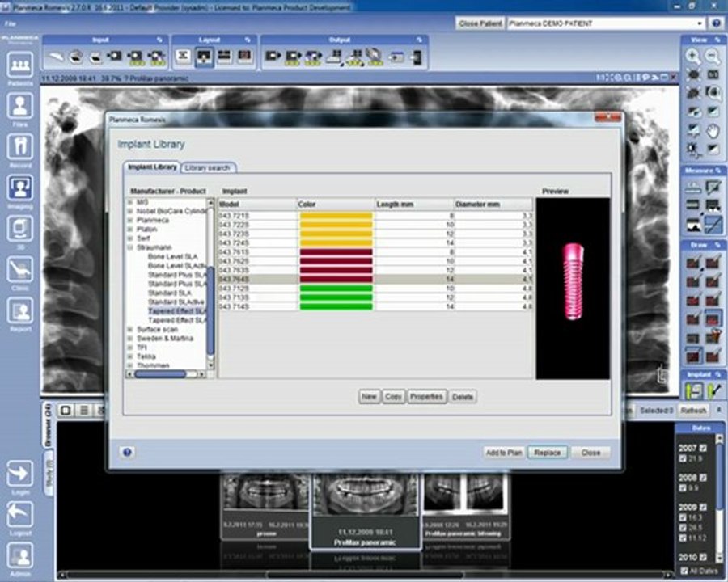Screen dimensions: 728x582
Task: Open the Admin module
Action: (20, 556)
